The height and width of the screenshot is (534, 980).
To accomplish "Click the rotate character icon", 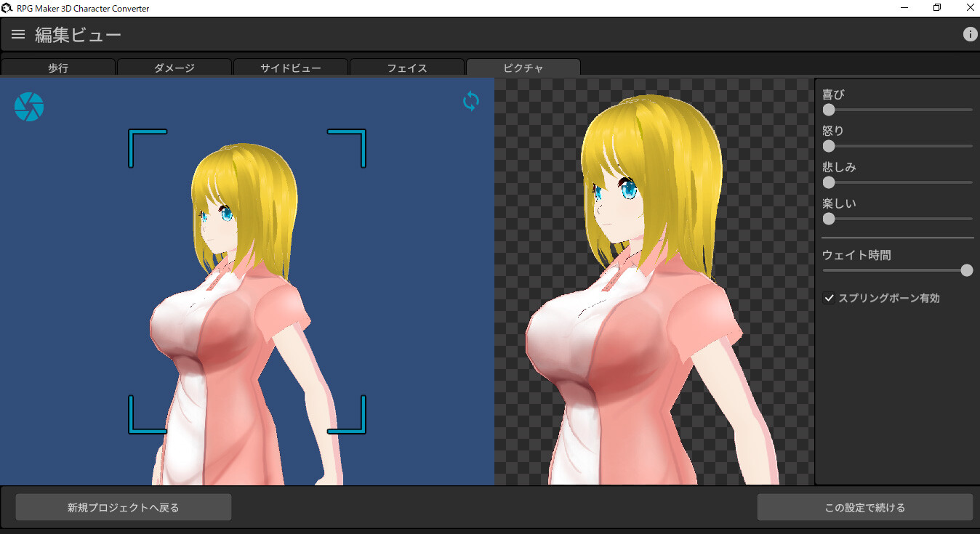I will point(470,101).
